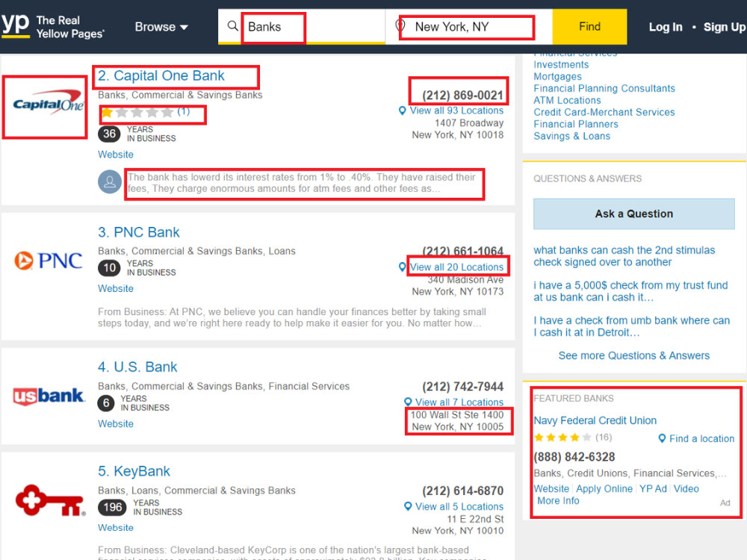Click the pin icon beside View all 7 Locations

408,402
